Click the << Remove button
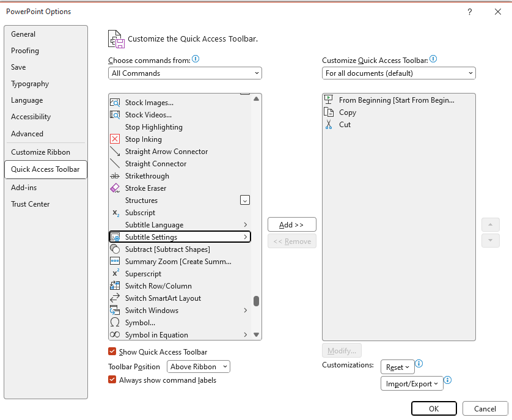The width and height of the screenshot is (512, 420). point(292,241)
